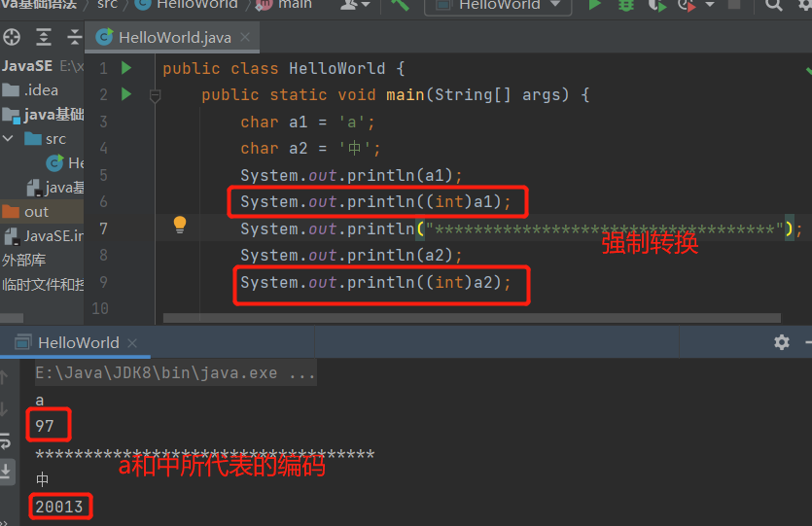Click the 中 output line in console
Viewport: 812px width, 526px height.
pos(42,479)
